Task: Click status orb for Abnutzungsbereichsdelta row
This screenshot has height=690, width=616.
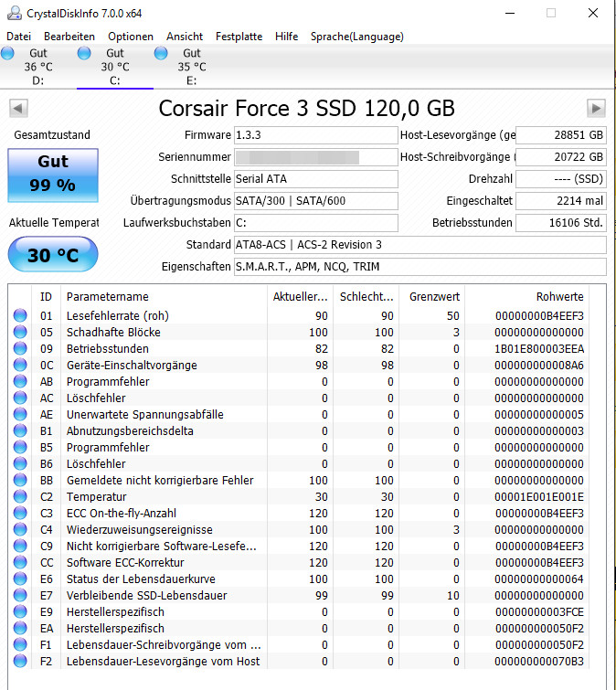Action: [20, 430]
